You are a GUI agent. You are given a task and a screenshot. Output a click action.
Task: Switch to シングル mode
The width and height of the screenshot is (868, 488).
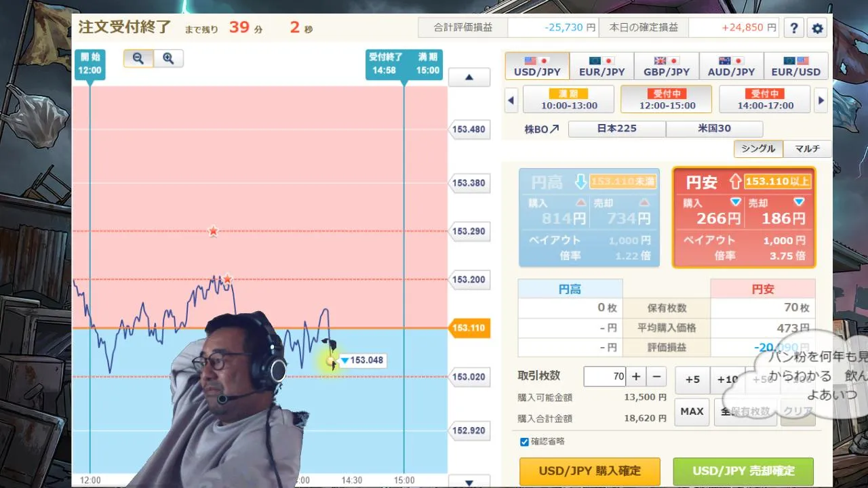coord(758,148)
